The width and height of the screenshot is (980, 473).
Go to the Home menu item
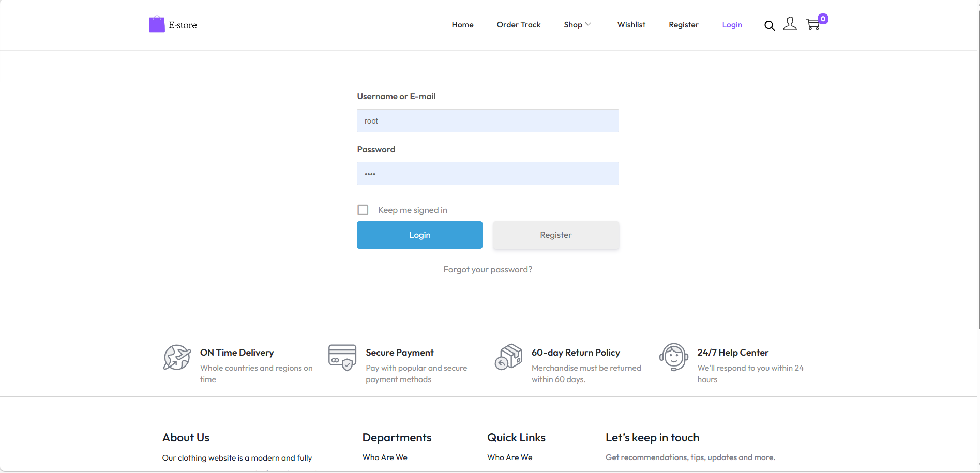click(462, 25)
